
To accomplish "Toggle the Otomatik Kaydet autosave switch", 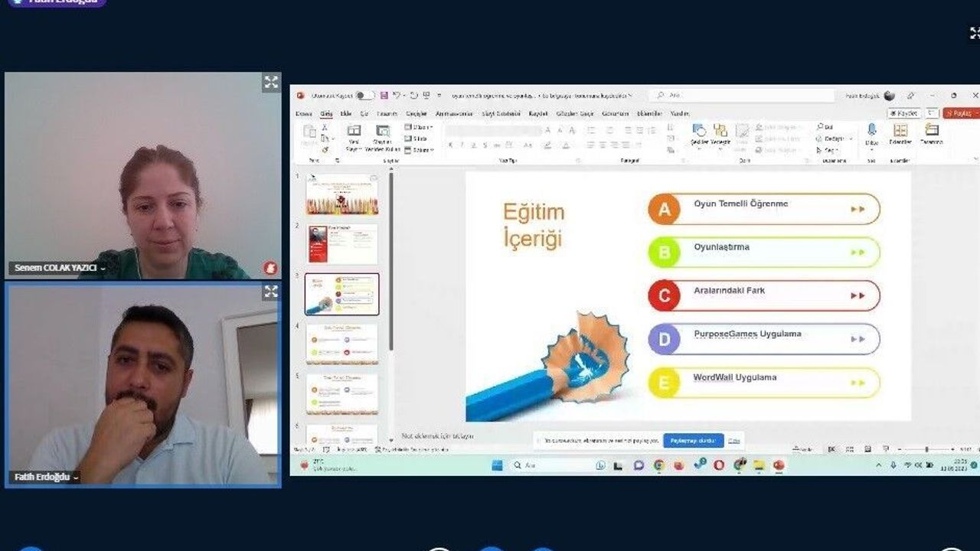I will [365, 96].
